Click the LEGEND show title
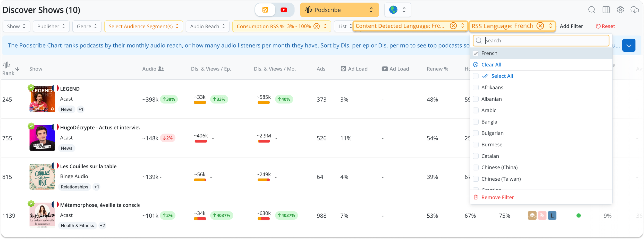 pos(70,89)
